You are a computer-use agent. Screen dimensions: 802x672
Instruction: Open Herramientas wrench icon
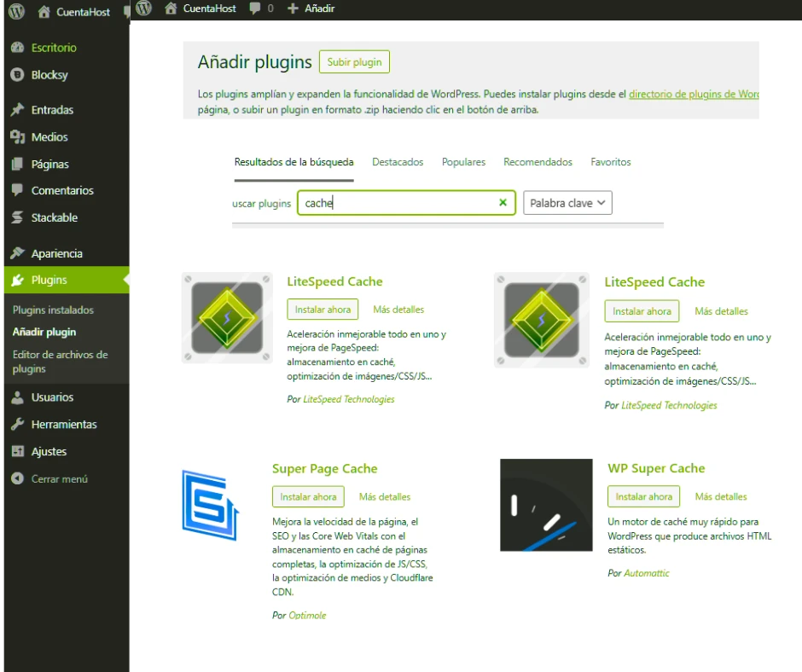coord(16,425)
